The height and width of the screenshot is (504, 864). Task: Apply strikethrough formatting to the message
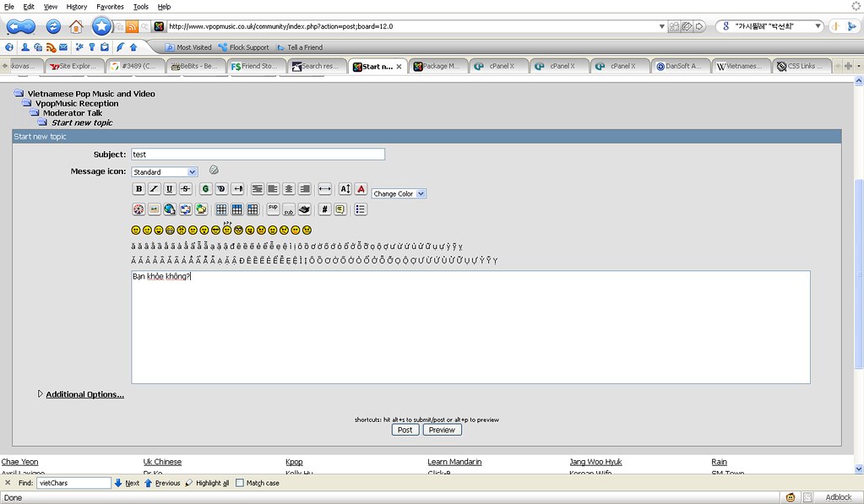186,189
